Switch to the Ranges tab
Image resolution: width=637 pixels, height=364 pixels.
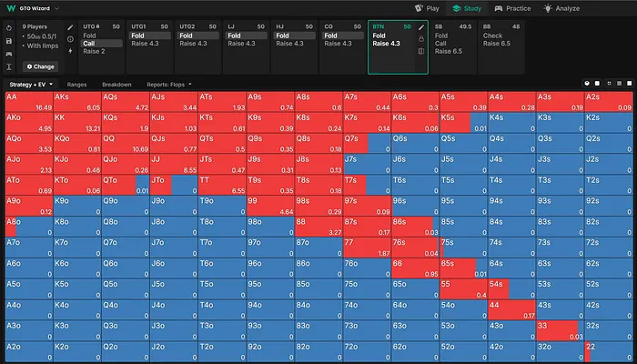pyautogui.click(x=77, y=84)
